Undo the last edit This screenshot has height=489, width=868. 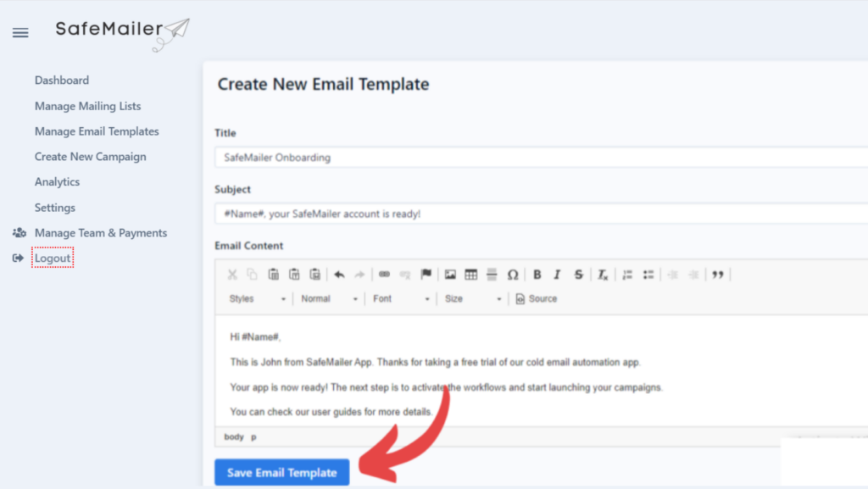339,275
